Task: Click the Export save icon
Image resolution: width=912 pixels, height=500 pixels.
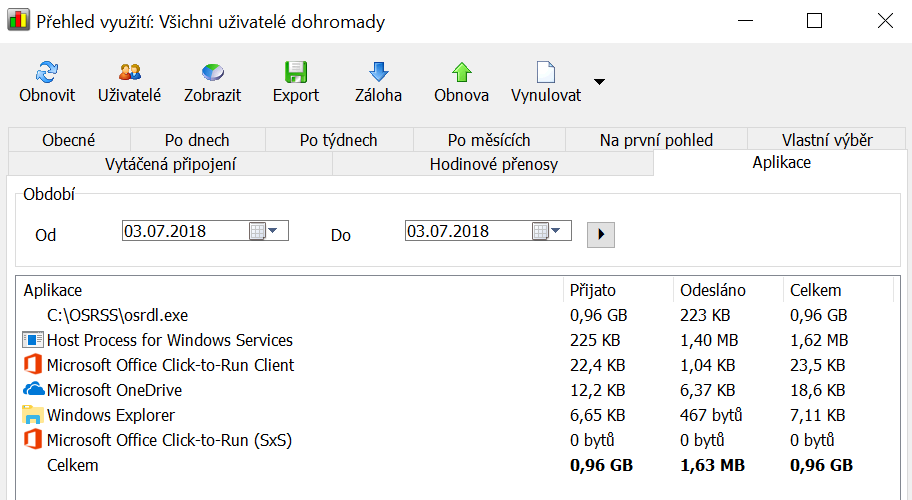Action: 295,72
